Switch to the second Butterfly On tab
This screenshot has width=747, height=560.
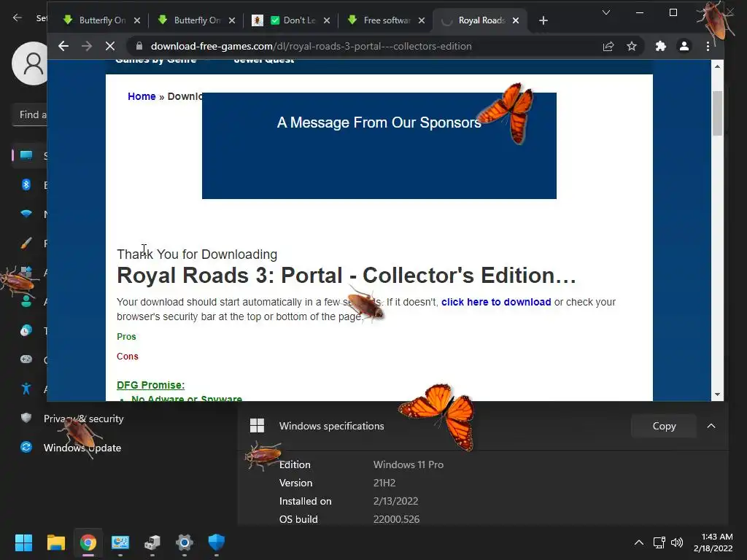pos(190,20)
